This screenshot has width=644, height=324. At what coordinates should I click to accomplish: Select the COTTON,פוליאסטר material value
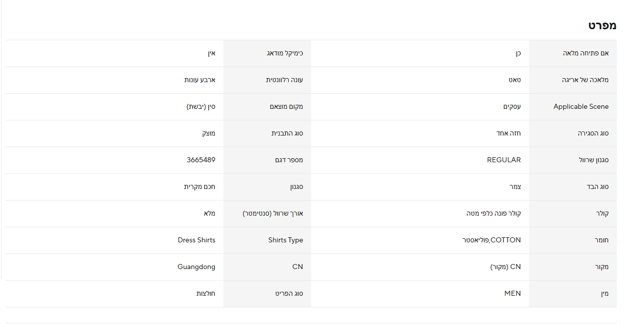click(x=492, y=240)
